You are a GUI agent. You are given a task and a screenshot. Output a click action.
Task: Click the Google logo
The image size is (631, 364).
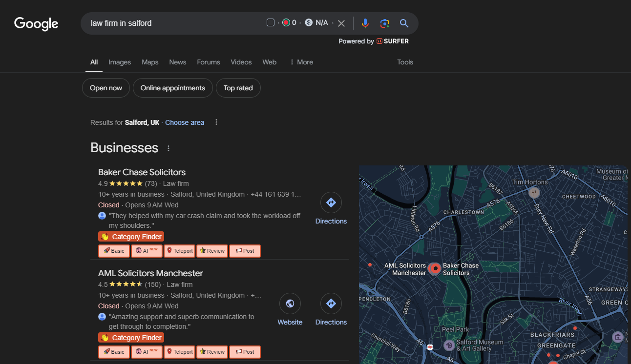click(x=36, y=23)
